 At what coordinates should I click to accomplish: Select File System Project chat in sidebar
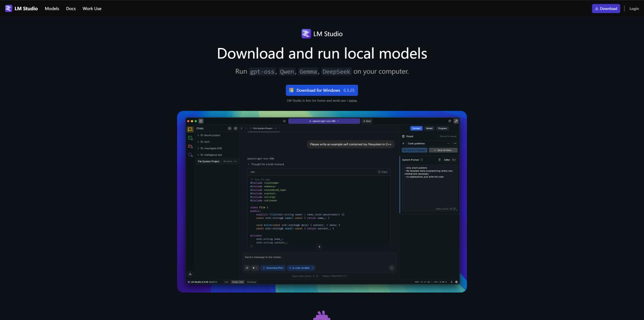[x=217, y=161]
